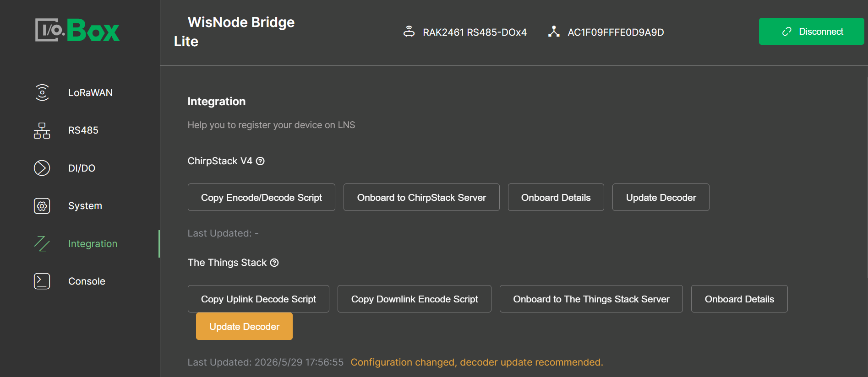Open the System page

85,206
